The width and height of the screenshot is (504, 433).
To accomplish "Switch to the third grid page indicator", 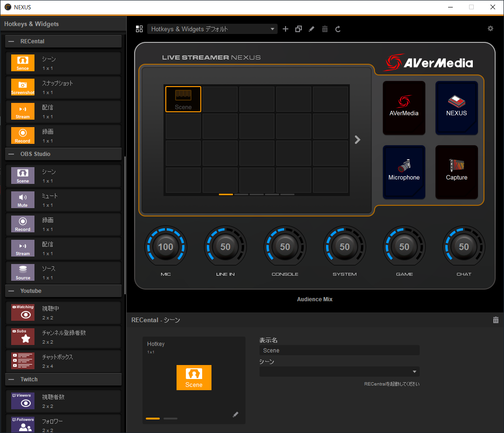I will coord(257,194).
